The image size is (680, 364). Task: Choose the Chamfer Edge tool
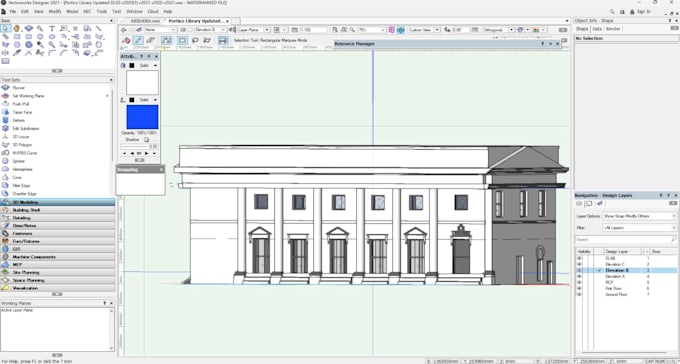(x=24, y=193)
